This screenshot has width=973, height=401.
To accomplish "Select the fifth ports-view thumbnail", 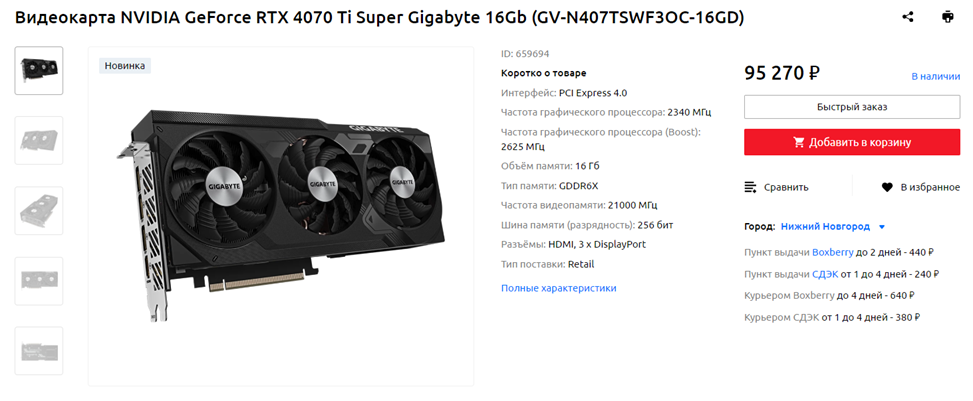I will point(39,351).
